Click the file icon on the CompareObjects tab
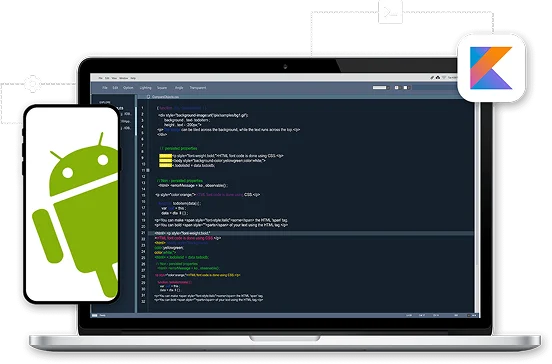 coord(149,96)
